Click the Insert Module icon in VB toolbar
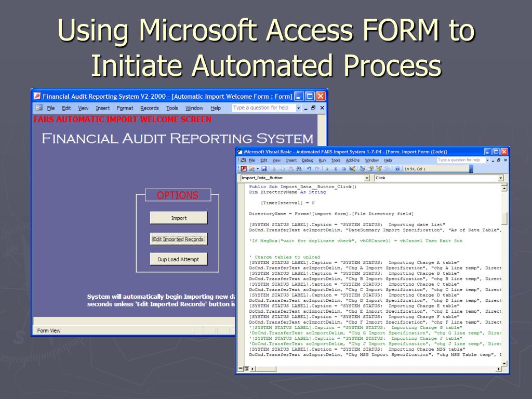The width and height of the screenshot is (532, 399). click(251, 169)
